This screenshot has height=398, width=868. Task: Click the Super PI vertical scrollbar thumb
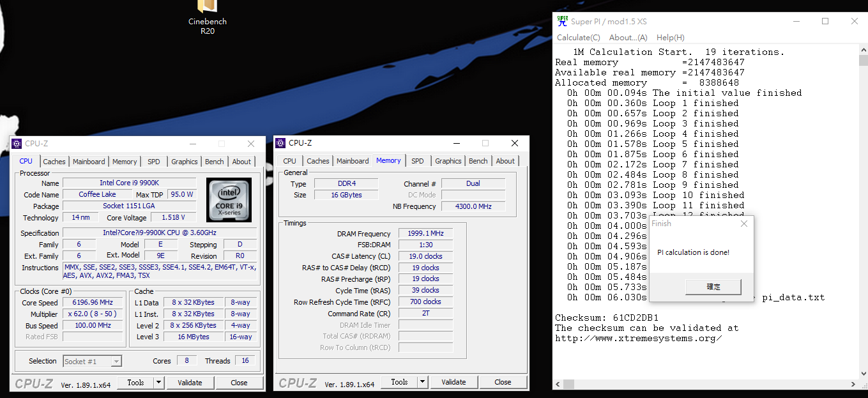863,61
